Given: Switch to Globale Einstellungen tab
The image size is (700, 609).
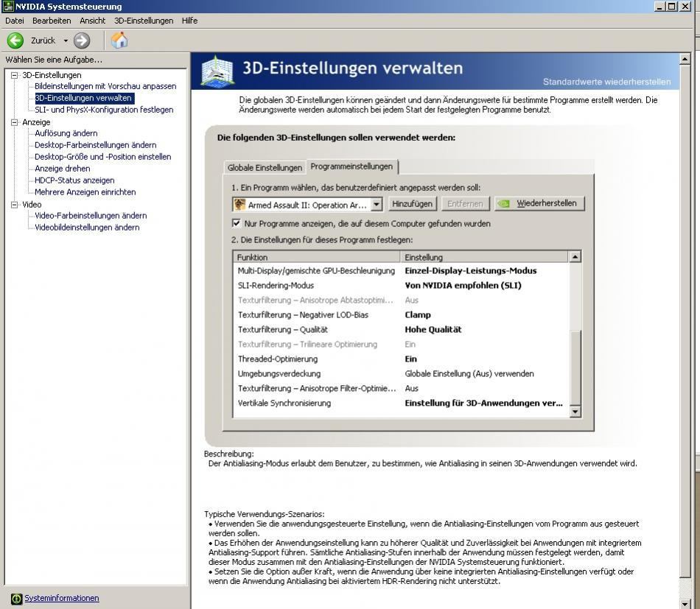Looking at the screenshot, I should click(x=265, y=168).
